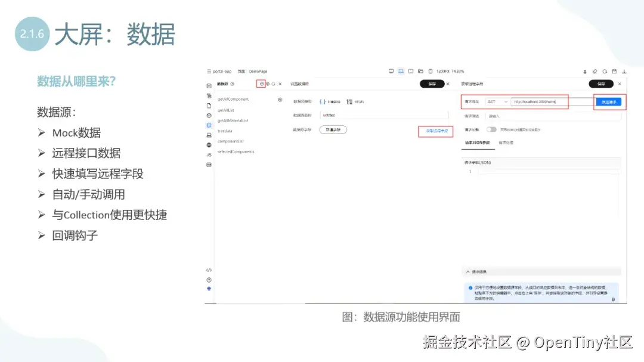
Task: Switch to the request handling tab
Action: tap(506, 143)
